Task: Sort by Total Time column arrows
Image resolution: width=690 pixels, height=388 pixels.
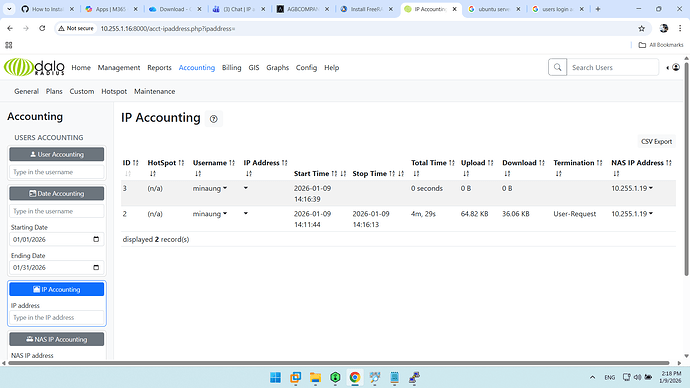Action: pyautogui.click(x=451, y=163)
